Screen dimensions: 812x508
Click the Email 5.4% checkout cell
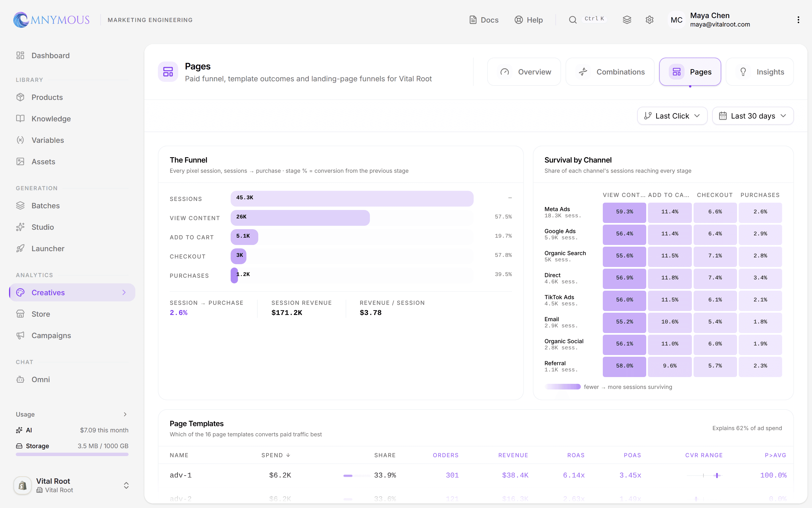tap(715, 322)
